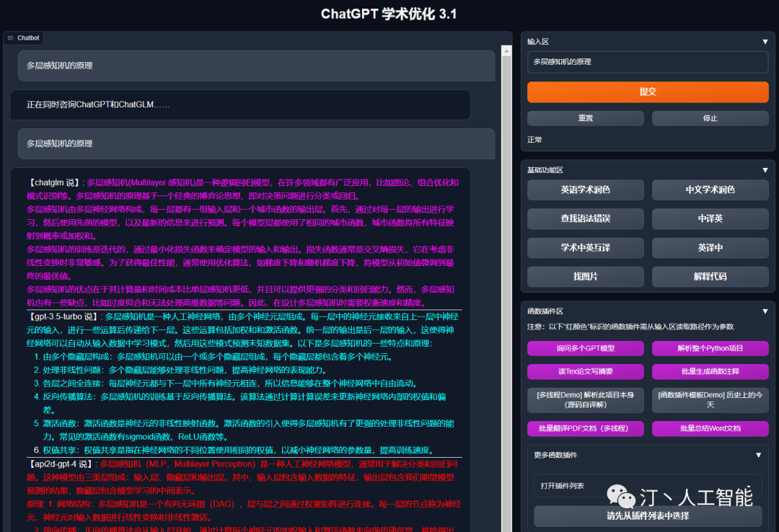The width and height of the screenshot is (779, 532).
Task: Click the Chatbot label icon
Action: tap(10, 37)
